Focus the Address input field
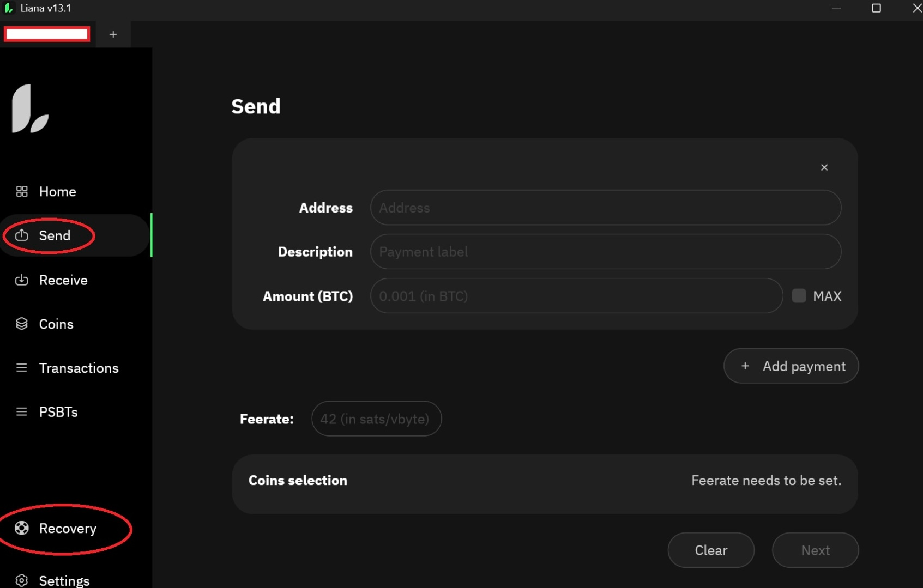This screenshot has height=588, width=923. [605, 208]
